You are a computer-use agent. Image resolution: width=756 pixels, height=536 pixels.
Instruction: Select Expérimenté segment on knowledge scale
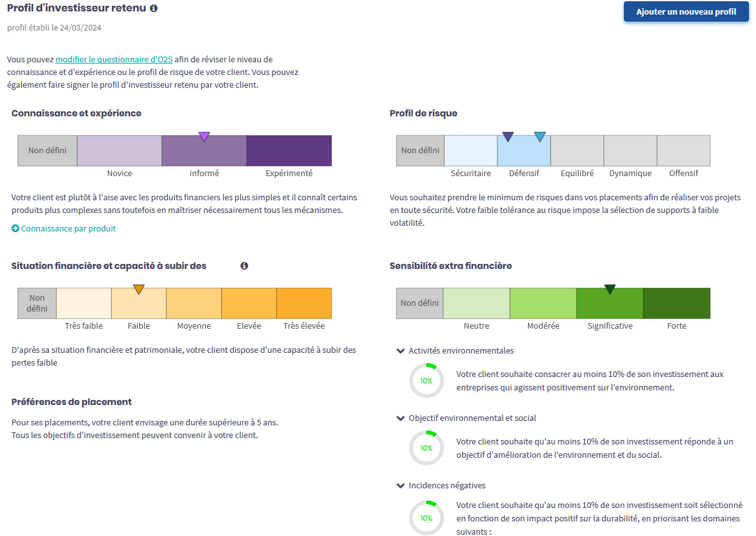[x=289, y=151]
